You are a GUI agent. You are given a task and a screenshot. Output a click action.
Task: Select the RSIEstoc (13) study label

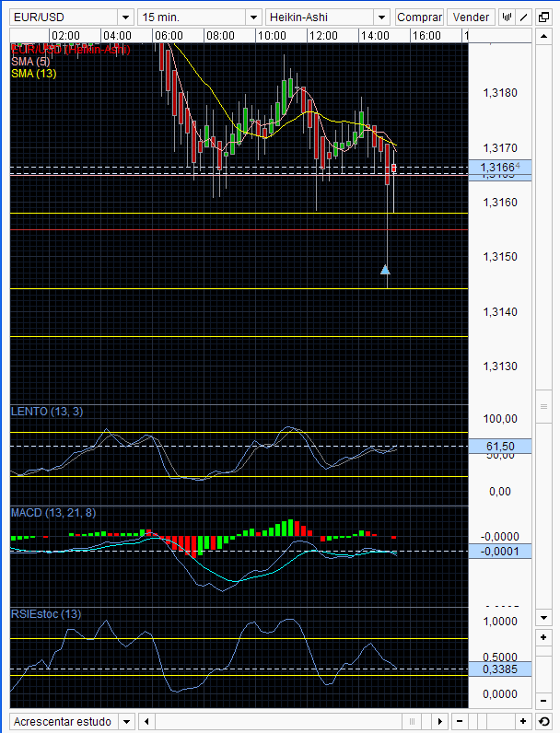pos(46,614)
